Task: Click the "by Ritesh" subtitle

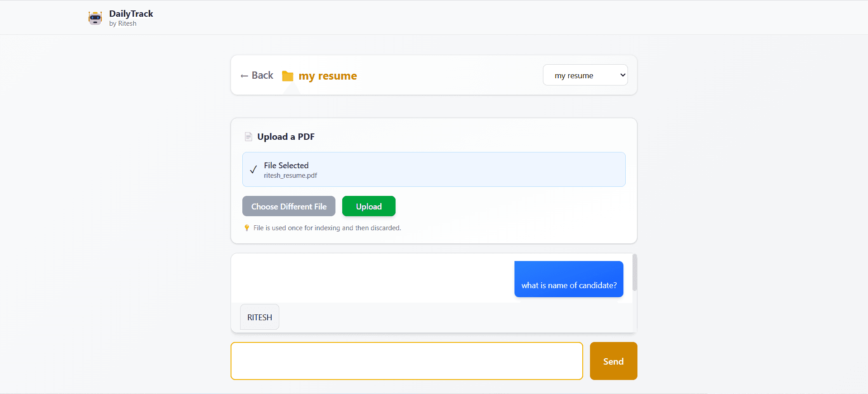Action: (123, 24)
